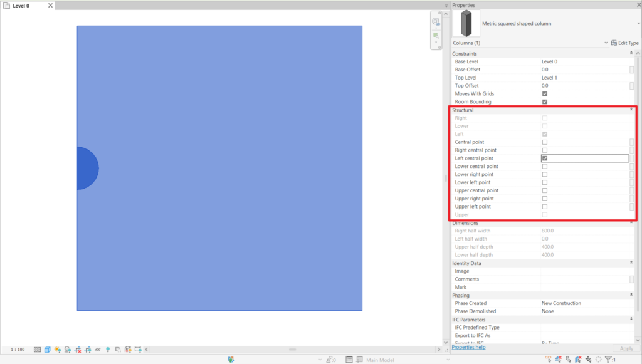Uncheck the Left central point checkbox
Viewport: 642px width, 364px height.
(x=544, y=159)
